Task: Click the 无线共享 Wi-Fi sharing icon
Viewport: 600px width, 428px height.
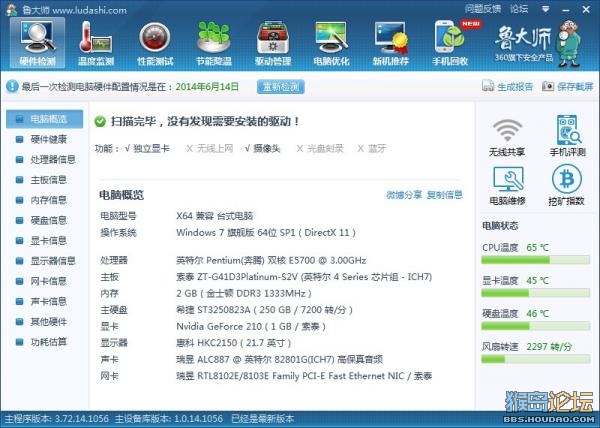Action: (x=507, y=130)
